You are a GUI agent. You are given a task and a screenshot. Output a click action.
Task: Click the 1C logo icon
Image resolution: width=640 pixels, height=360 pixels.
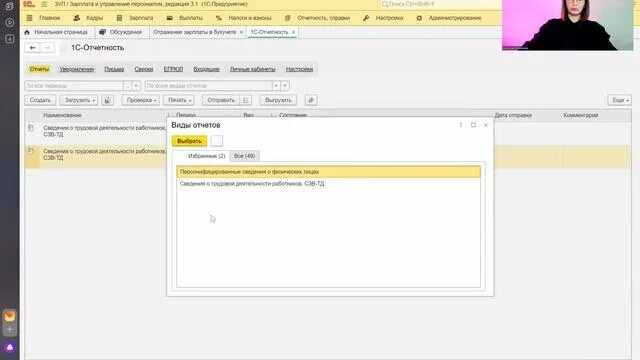pyautogui.click(x=29, y=4)
